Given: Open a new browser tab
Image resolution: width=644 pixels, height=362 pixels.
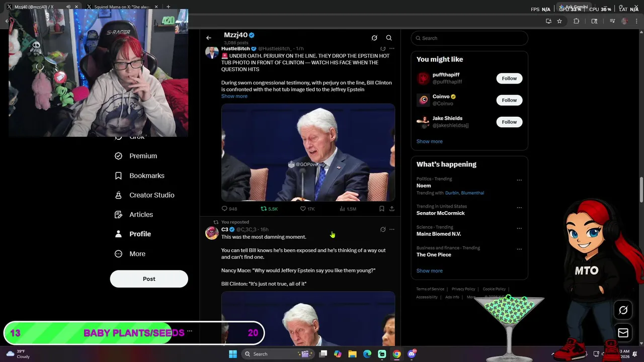Looking at the screenshot, I should (x=168, y=7).
